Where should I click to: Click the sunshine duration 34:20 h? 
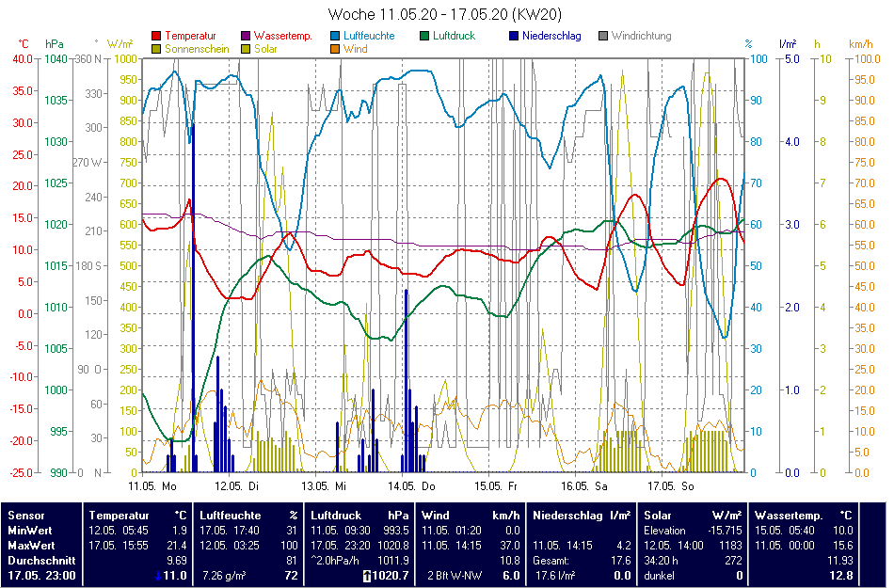(662, 561)
